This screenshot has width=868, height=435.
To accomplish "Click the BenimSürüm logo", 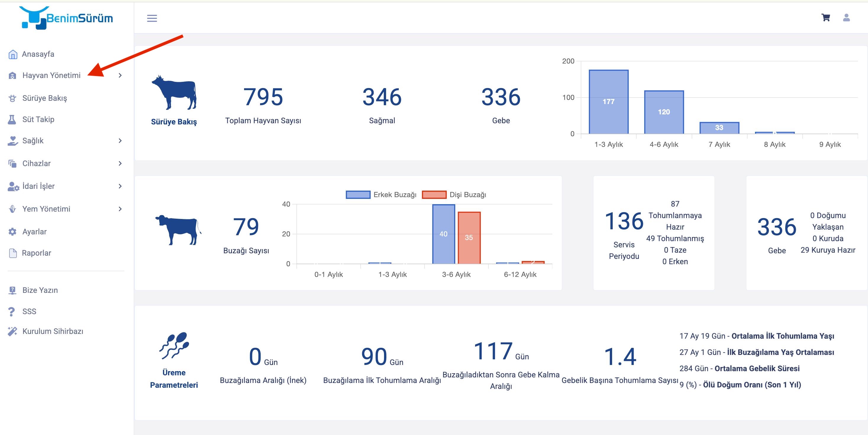I will point(66,18).
